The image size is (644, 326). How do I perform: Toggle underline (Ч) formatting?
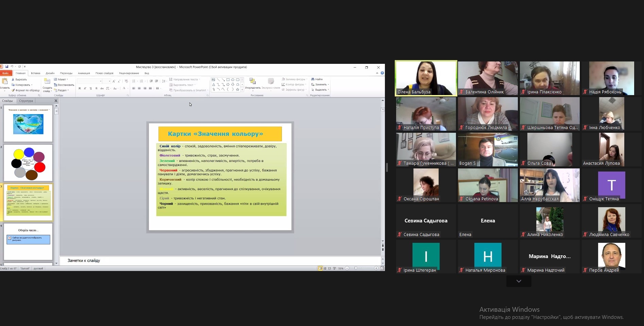[x=90, y=88]
